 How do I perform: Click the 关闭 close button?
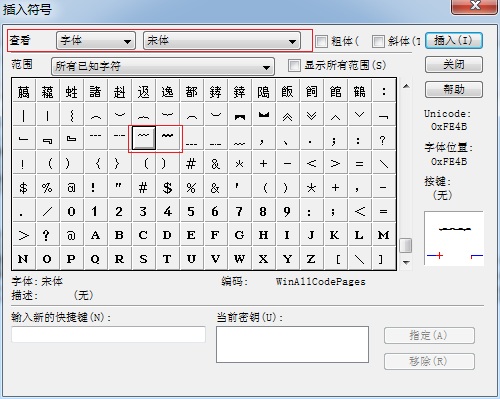coord(454,65)
